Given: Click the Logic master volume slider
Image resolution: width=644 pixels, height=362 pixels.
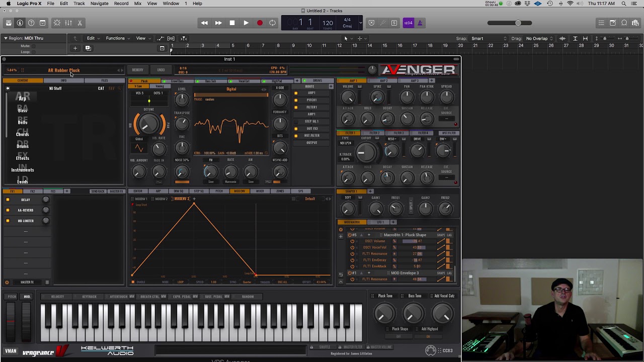Looking at the screenshot, I should (x=510, y=23).
